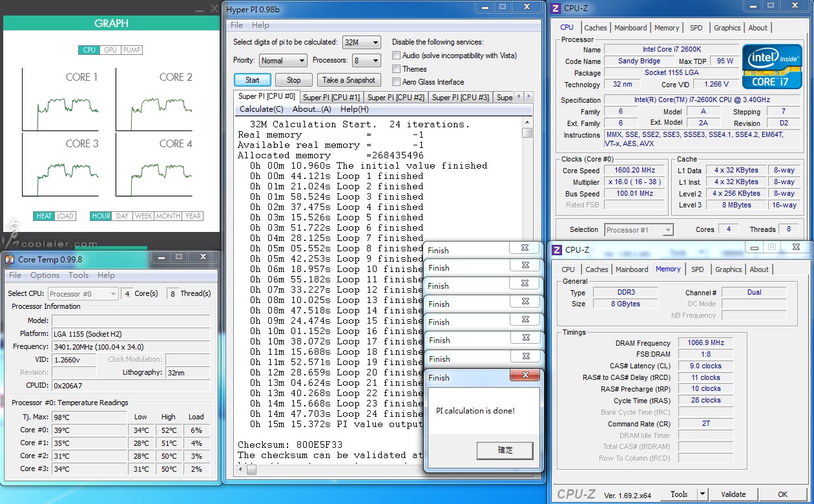The width and height of the screenshot is (814, 504).
Task: Click Hyper PI vertical scrollbar thumb
Action: pyautogui.click(x=528, y=133)
